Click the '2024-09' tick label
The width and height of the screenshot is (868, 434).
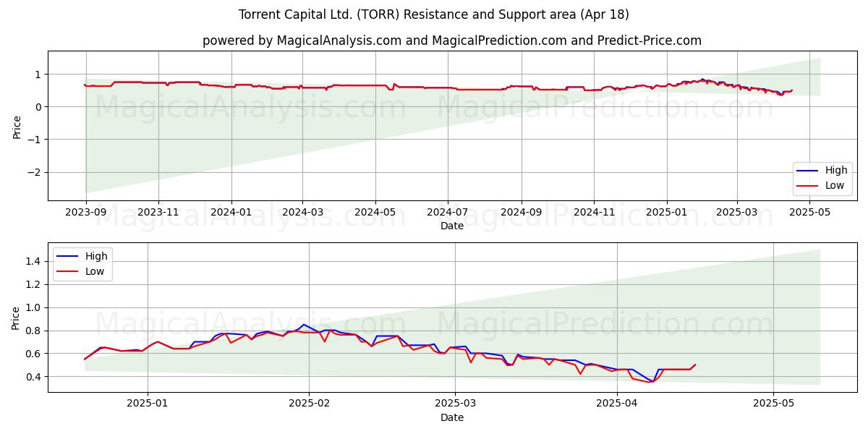pos(521,213)
